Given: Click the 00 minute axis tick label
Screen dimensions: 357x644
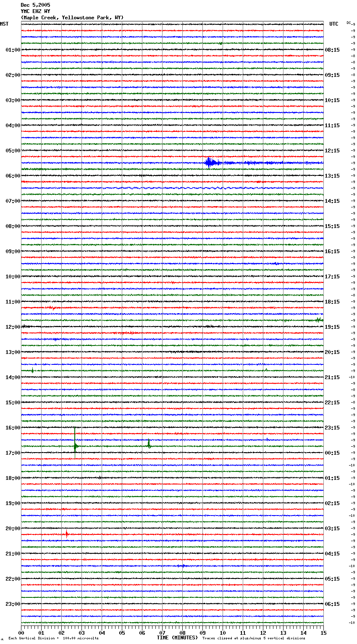Looking at the screenshot, I should pos(21,633).
